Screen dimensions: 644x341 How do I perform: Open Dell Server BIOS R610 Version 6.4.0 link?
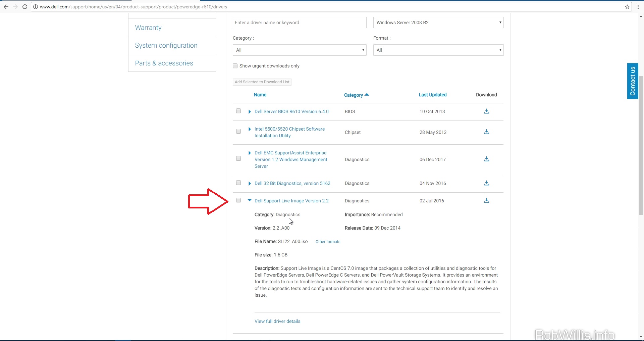pos(291,111)
